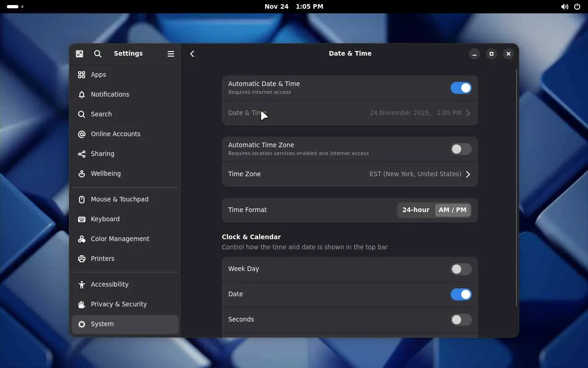Click the Privacy & Security label
This screenshot has height=368, width=588.
(119, 304)
